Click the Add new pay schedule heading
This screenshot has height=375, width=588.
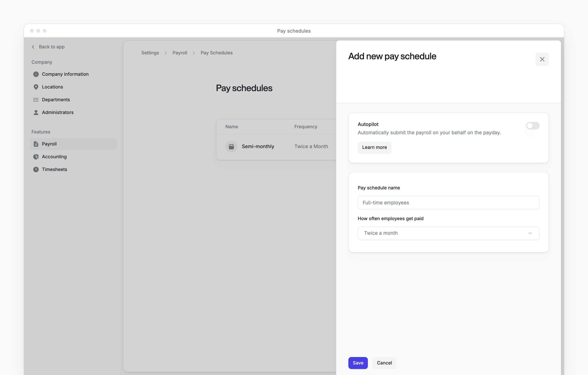(392, 56)
